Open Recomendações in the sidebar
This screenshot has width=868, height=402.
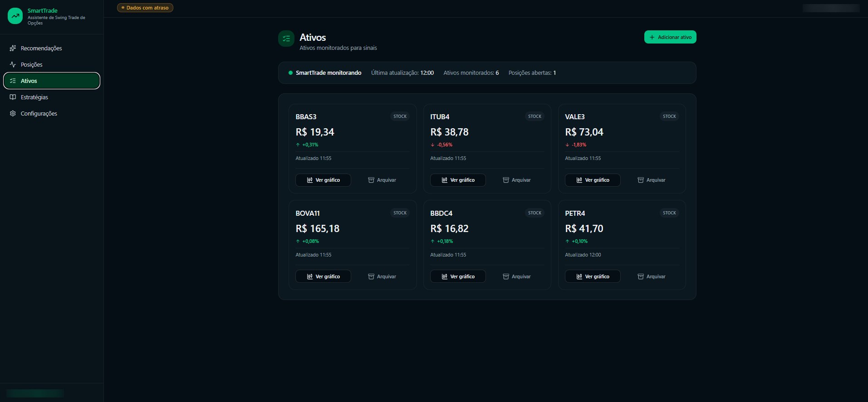52,48
